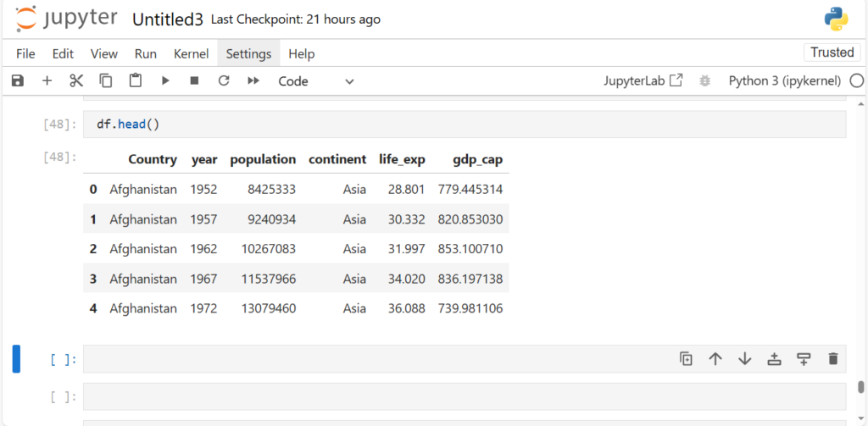This screenshot has height=426, width=868.
Task: Save the notebook with the floppy disk icon
Action: [18, 80]
